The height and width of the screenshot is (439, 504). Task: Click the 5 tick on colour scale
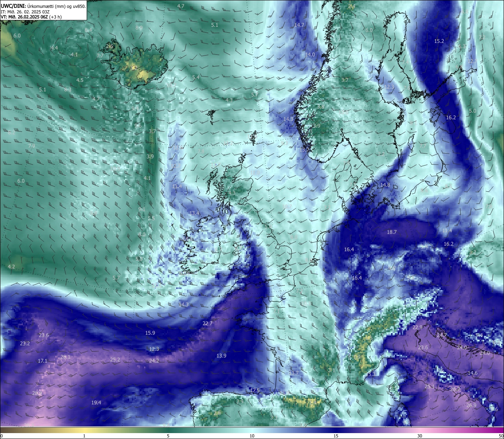168,436
